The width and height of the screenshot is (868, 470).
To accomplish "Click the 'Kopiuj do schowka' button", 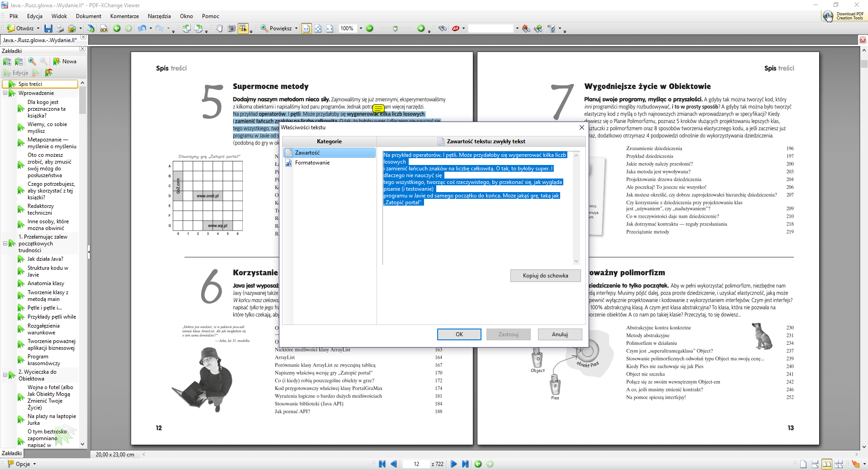I will (545, 276).
